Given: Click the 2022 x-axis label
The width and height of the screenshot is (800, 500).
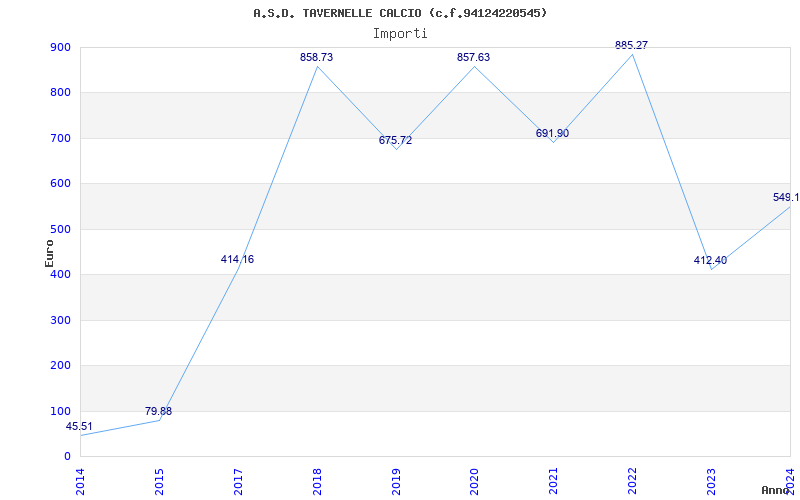Looking at the screenshot, I should [633, 481].
